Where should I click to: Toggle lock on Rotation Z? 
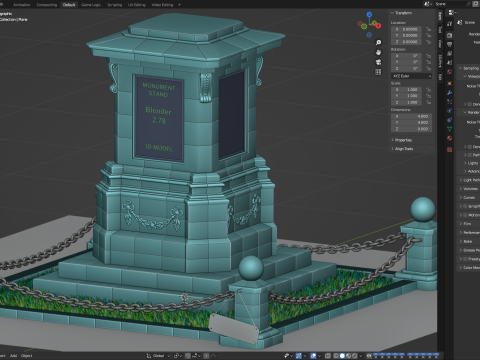coord(429,68)
